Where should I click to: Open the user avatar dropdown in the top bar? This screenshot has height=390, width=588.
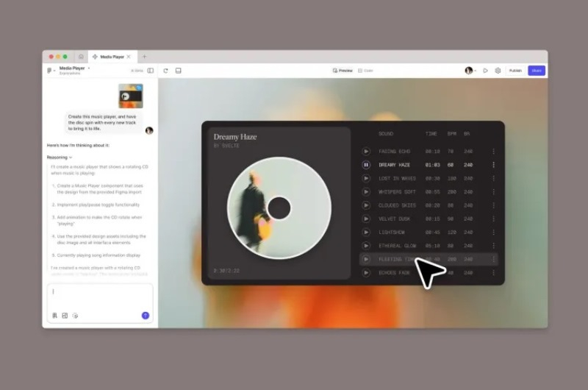pyautogui.click(x=470, y=71)
